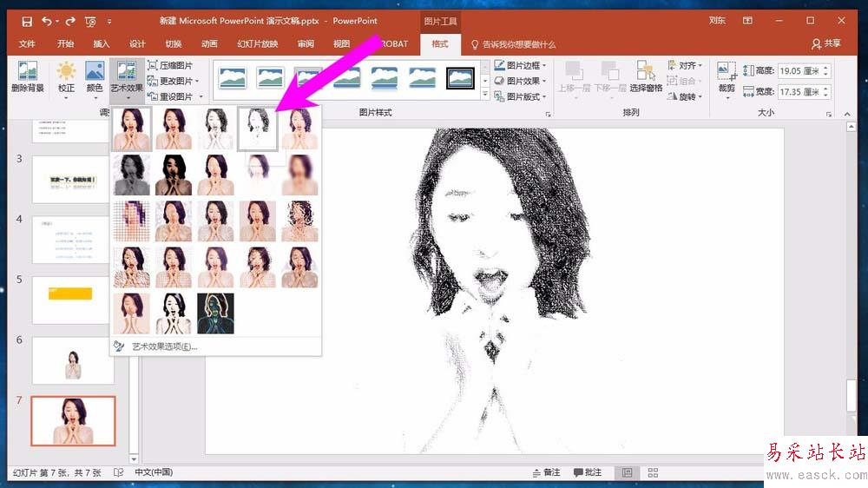
Task: Click the 批注 comments button in status bar
Action: (588, 472)
